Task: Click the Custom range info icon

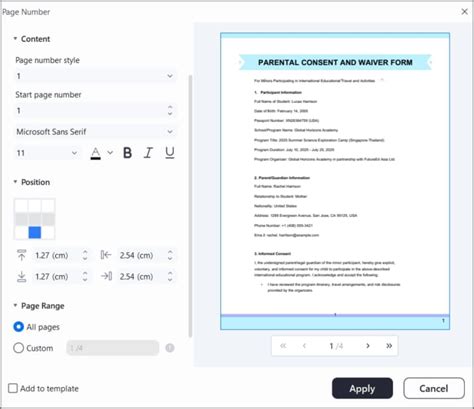Action: pos(170,348)
